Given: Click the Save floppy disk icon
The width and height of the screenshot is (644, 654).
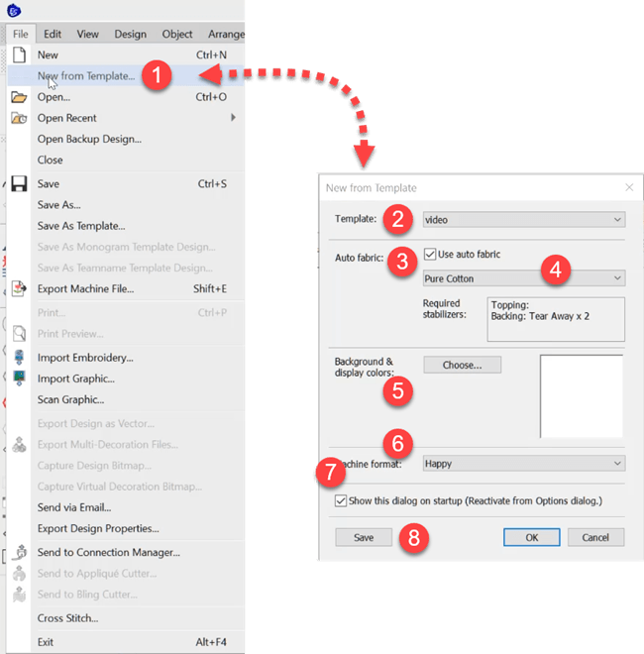Looking at the screenshot, I should tap(18, 184).
